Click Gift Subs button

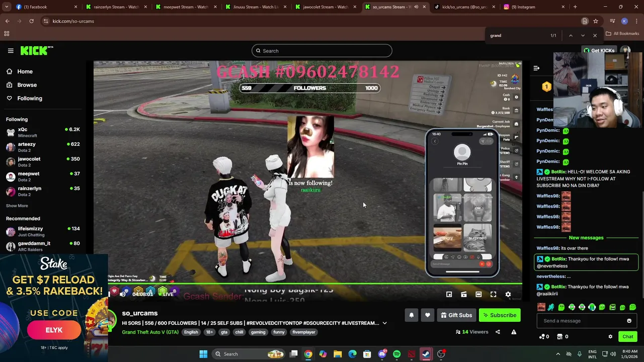tap(456, 315)
